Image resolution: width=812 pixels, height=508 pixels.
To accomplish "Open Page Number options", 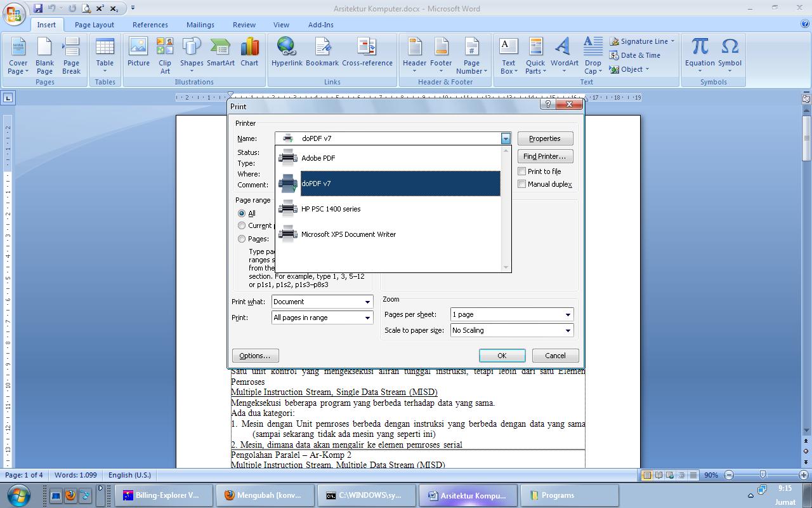I will (x=471, y=56).
